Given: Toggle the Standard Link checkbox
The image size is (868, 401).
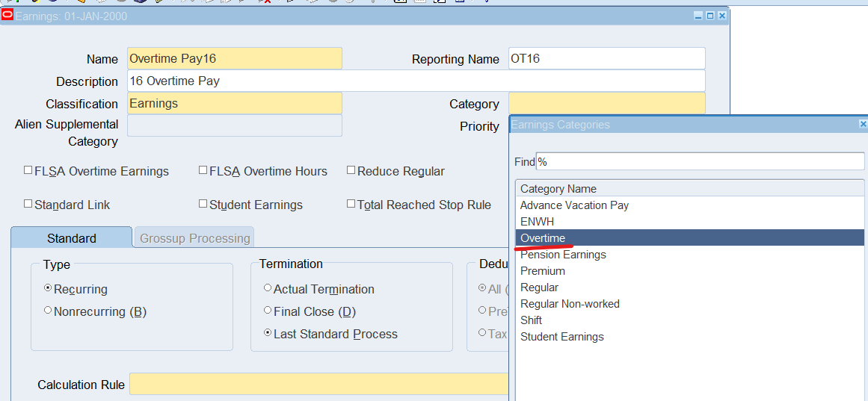Looking at the screenshot, I should point(28,204).
